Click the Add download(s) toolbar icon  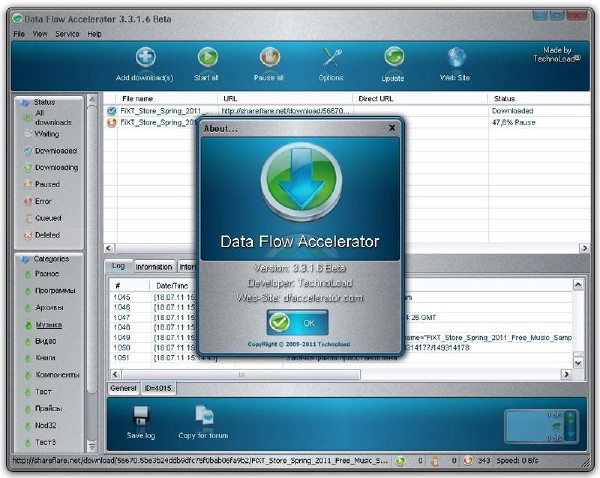[x=146, y=58]
